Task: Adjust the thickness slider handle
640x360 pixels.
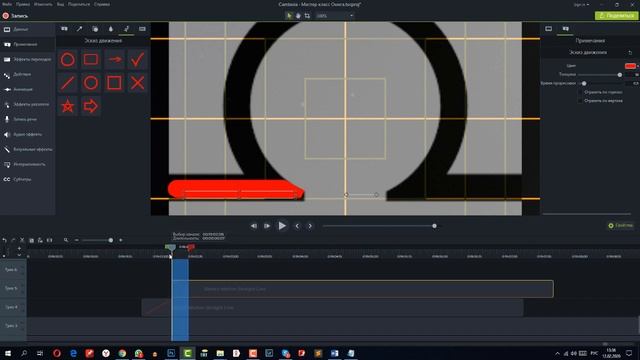Action: click(620, 75)
